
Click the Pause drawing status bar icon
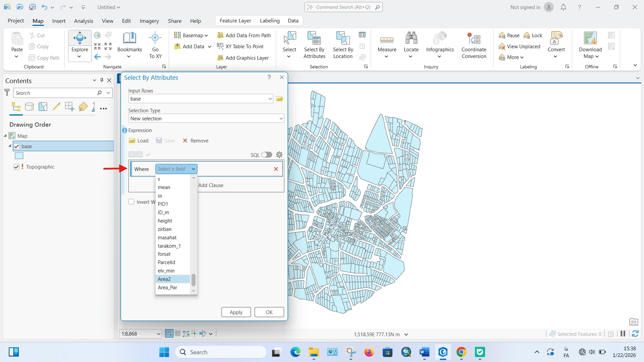[623, 334]
